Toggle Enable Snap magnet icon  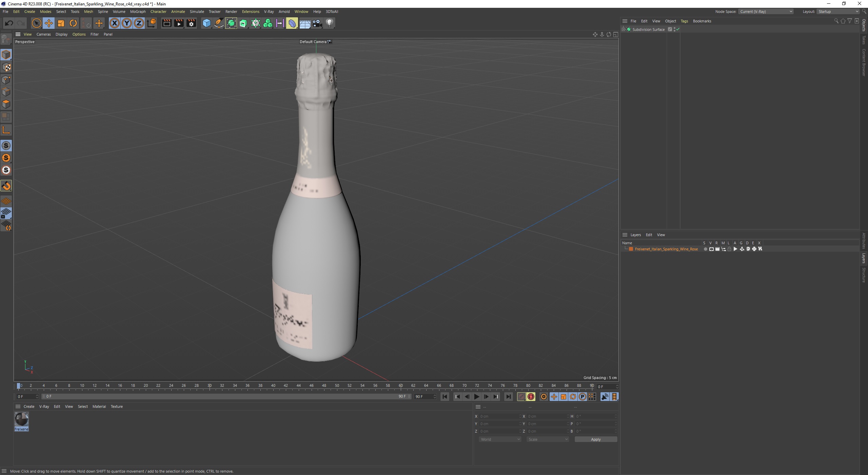click(6, 186)
